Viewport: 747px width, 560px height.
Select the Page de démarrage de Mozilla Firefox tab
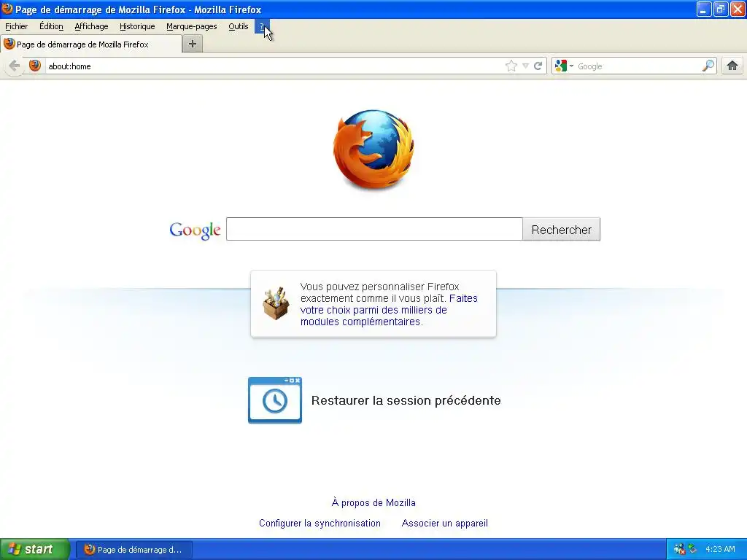tap(91, 44)
